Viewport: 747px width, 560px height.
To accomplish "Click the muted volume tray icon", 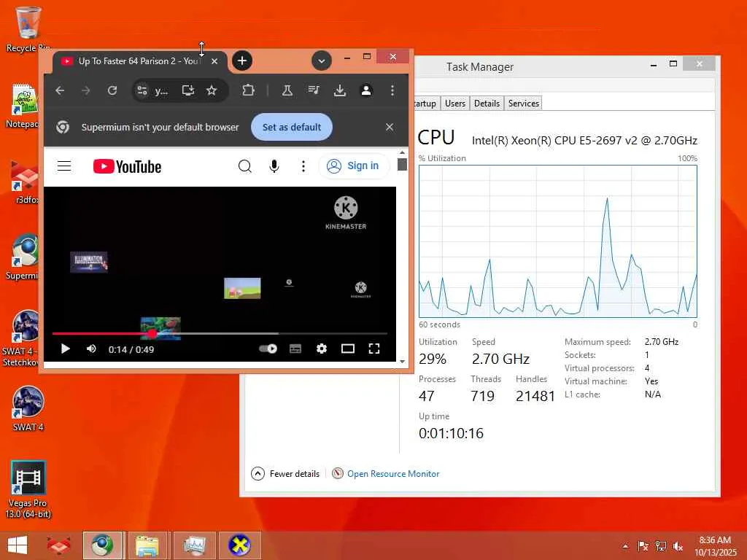I will (x=678, y=546).
